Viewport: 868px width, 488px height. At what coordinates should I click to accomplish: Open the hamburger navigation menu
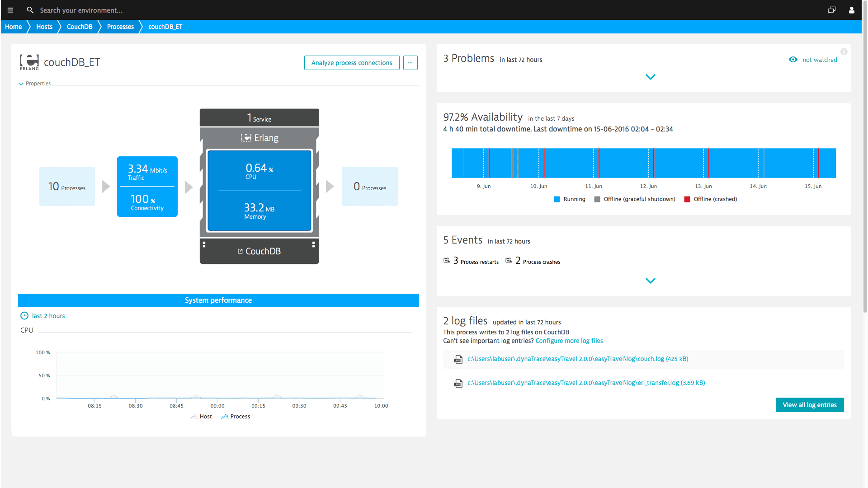pos(10,10)
